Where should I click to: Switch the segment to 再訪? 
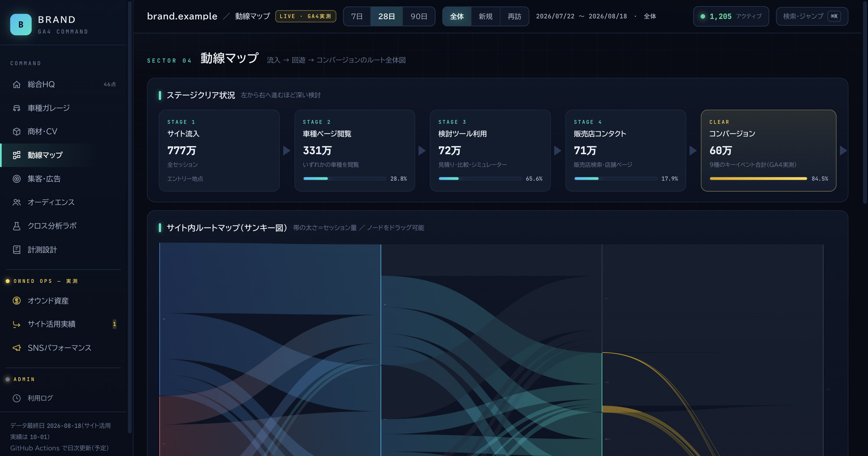[x=514, y=16]
